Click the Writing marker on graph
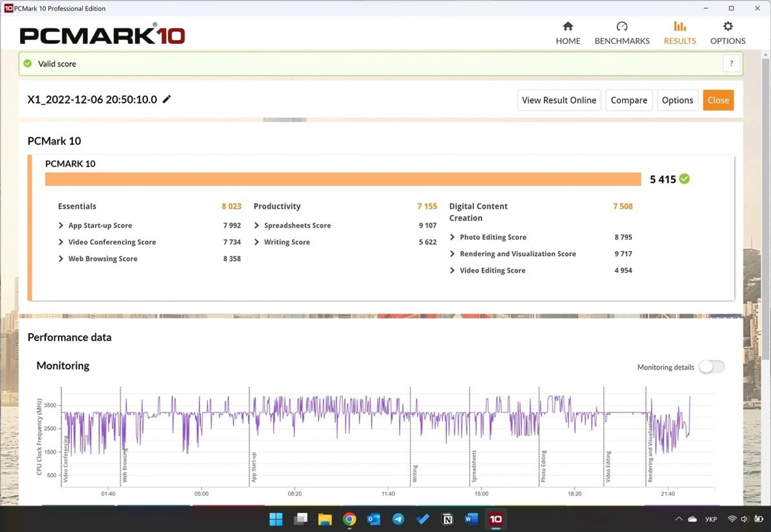Image resolution: width=771 pixels, height=532 pixels. point(415,474)
